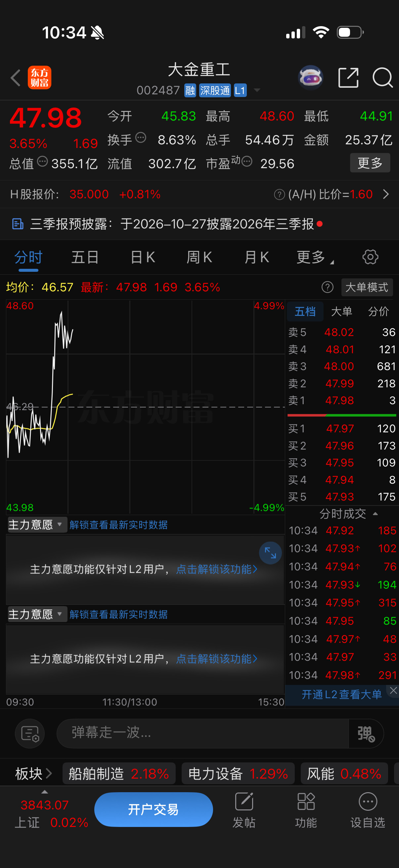The image size is (399, 868).
Task: Tap 买5 row price 47.93
Action: [339, 497]
